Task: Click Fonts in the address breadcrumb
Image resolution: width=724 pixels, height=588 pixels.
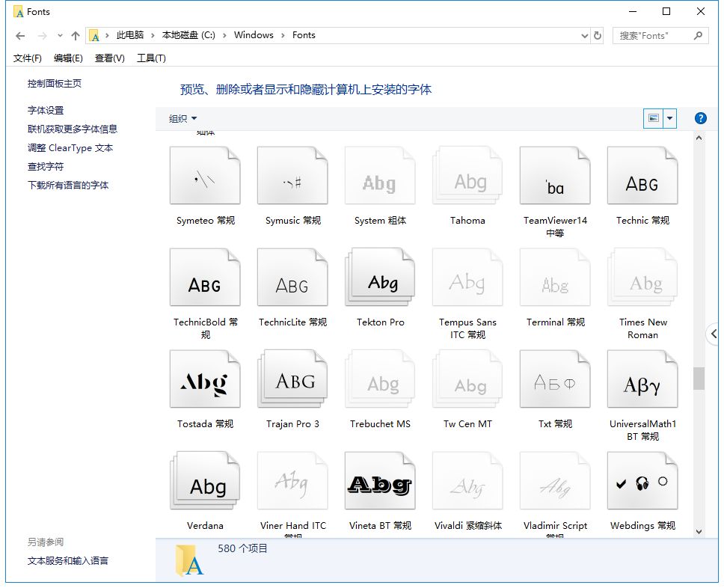Action: (x=304, y=35)
